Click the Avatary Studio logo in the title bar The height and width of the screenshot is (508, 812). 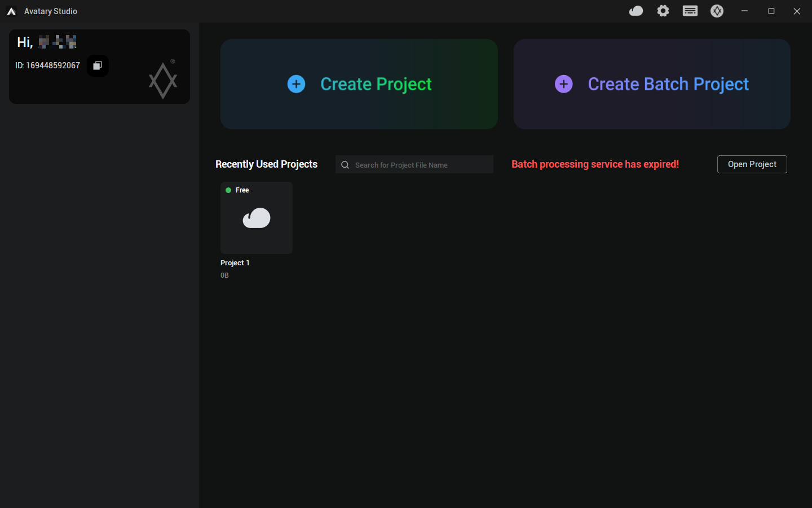click(x=11, y=11)
